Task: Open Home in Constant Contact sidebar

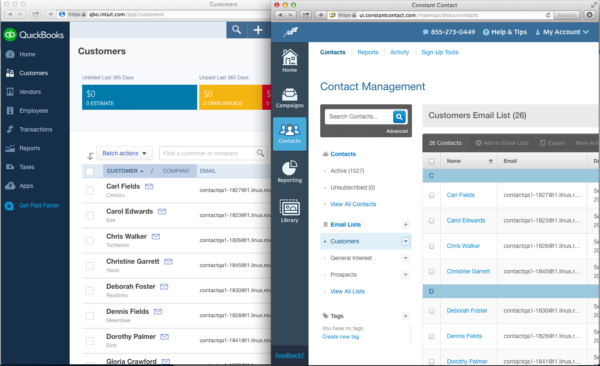Action: tap(290, 61)
